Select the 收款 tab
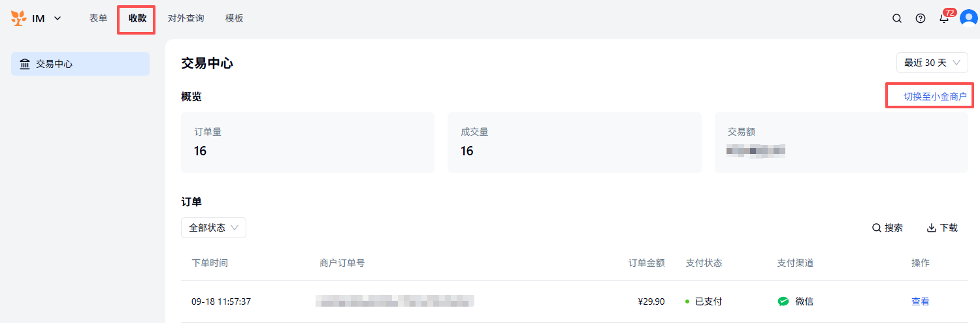980x323 pixels. [137, 18]
